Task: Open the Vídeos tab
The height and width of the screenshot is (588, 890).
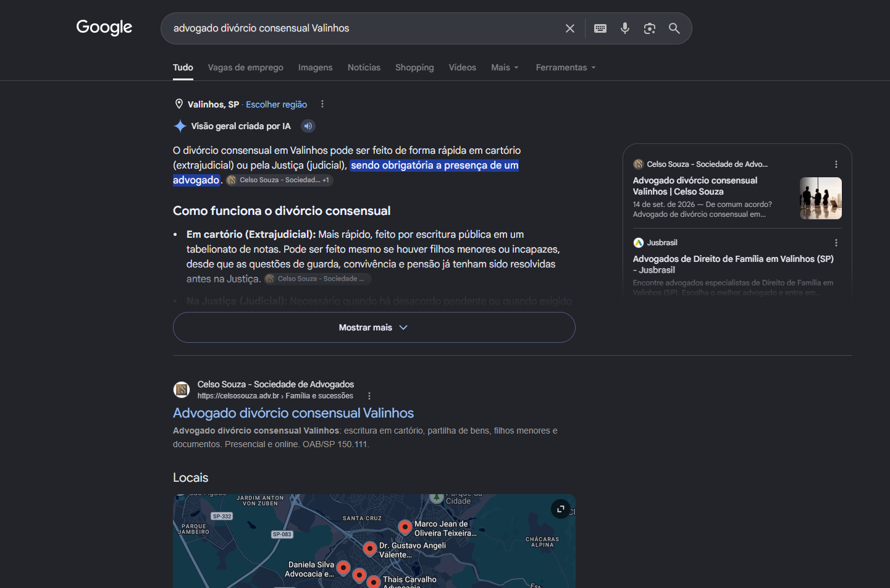Action: coord(463,67)
